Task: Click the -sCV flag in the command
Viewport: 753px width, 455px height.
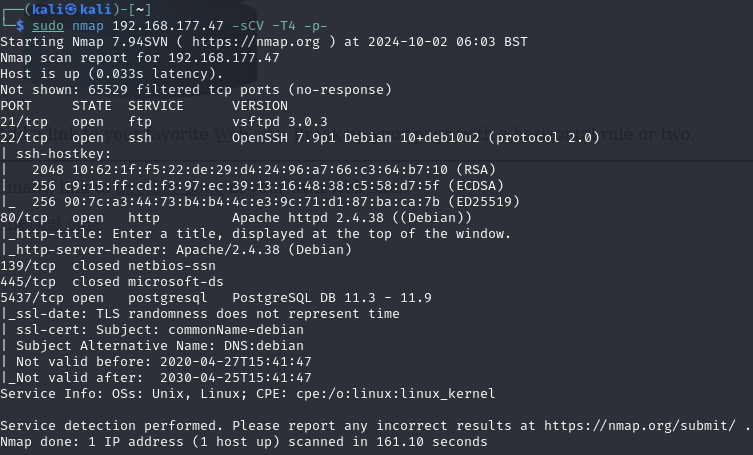Action: coord(251,26)
